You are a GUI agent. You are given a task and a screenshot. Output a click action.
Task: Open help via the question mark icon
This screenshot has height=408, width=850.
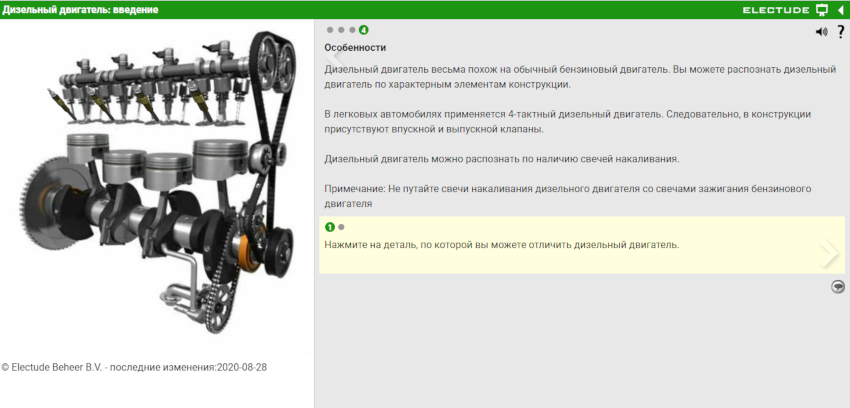(841, 32)
